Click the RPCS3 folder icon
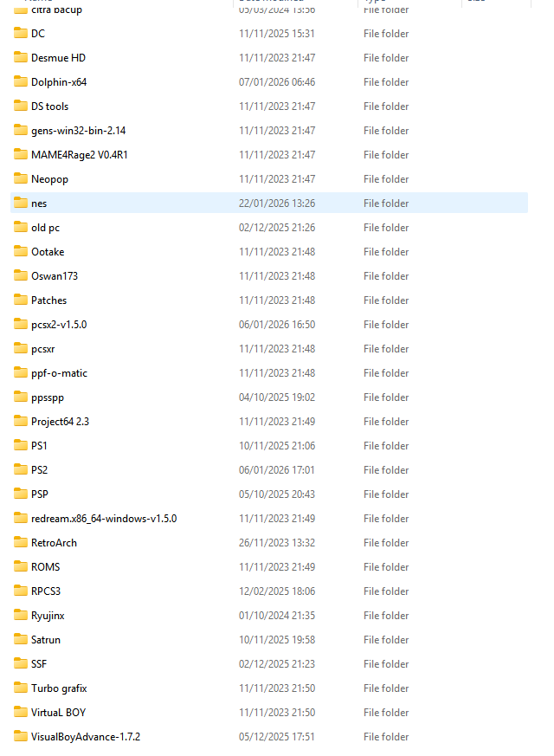 (21, 591)
